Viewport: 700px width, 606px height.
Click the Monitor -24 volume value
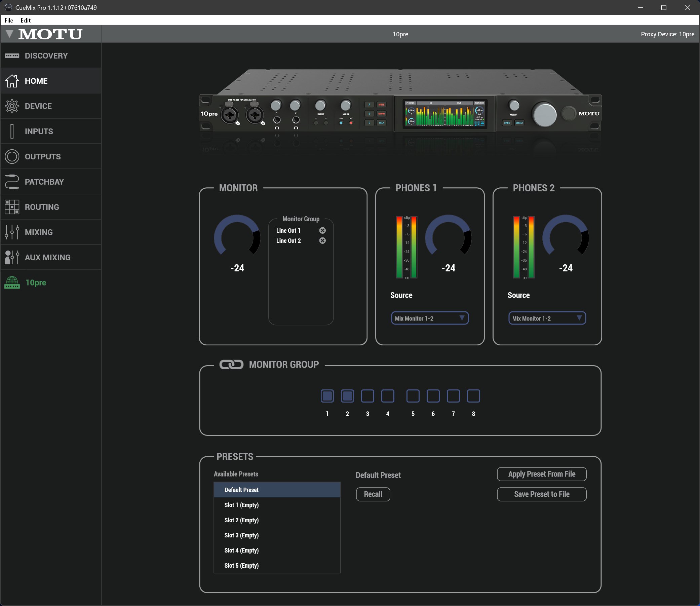click(x=237, y=268)
